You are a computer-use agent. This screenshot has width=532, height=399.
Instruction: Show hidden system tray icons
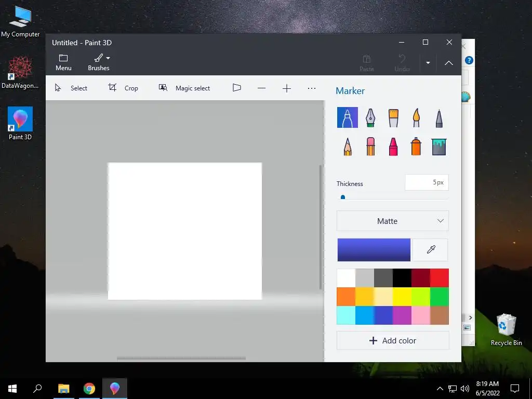(x=440, y=389)
